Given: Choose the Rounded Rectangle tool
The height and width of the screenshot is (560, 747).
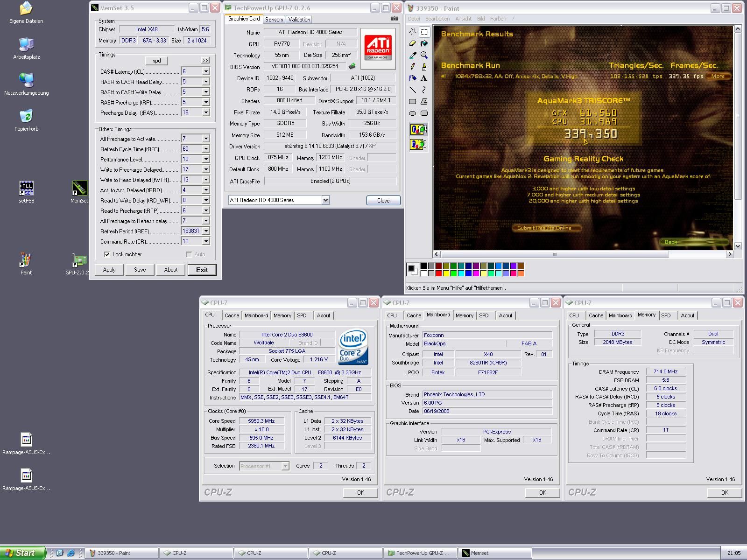Looking at the screenshot, I should coord(424,113).
